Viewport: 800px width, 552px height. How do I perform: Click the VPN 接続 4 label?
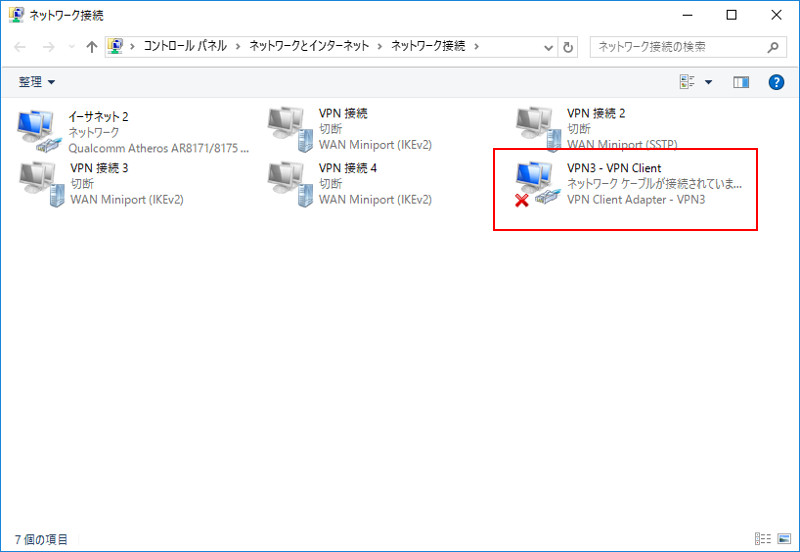pyautogui.click(x=347, y=168)
